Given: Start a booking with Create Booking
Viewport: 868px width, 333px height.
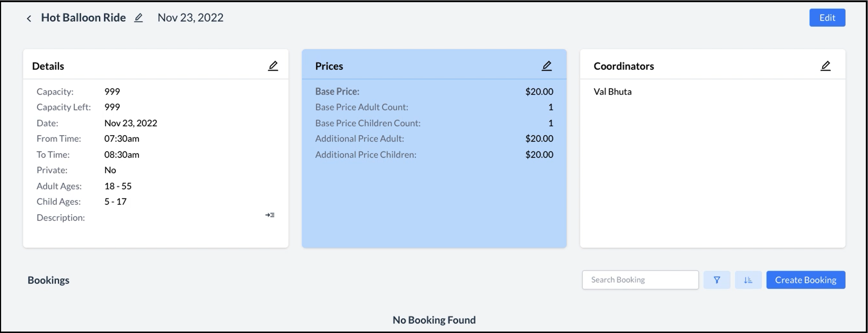Looking at the screenshot, I should 805,280.
